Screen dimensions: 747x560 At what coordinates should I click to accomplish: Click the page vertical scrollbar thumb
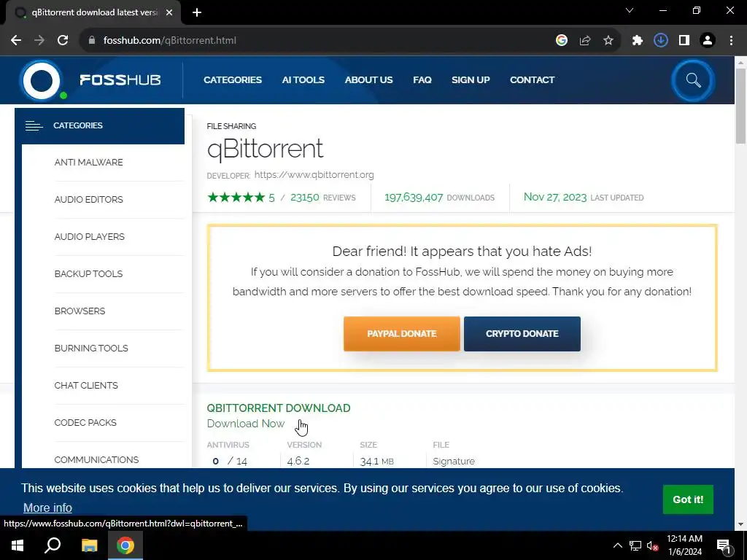click(740, 106)
